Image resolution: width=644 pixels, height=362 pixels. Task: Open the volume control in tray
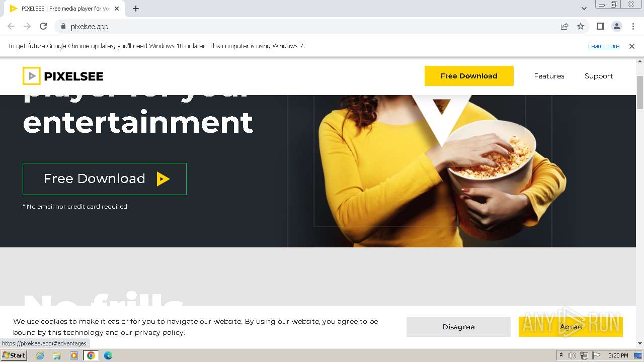pyautogui.click(x=572, y=355)
